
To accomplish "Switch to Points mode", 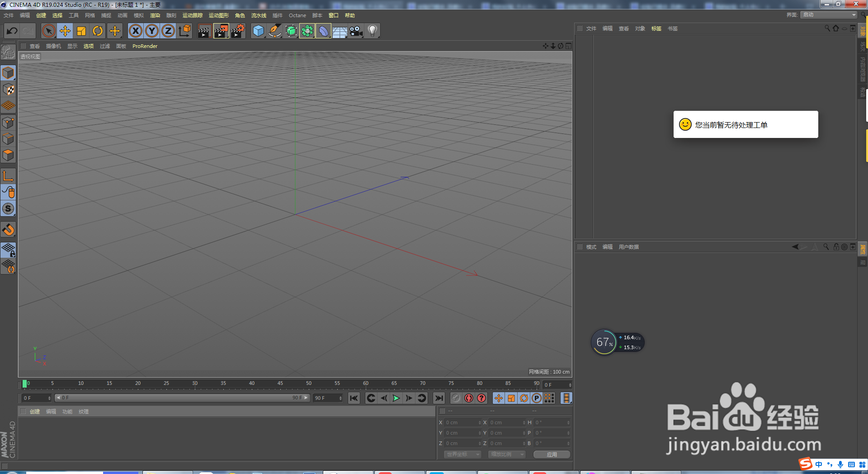I will tap(8, 123).
